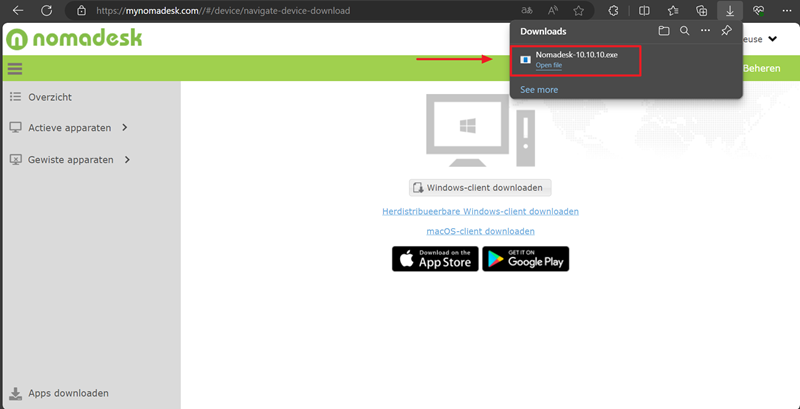This screenshot has height=409, width=800.
Task: Click the Windows-client downloaden button
Action: click(480, 188)
